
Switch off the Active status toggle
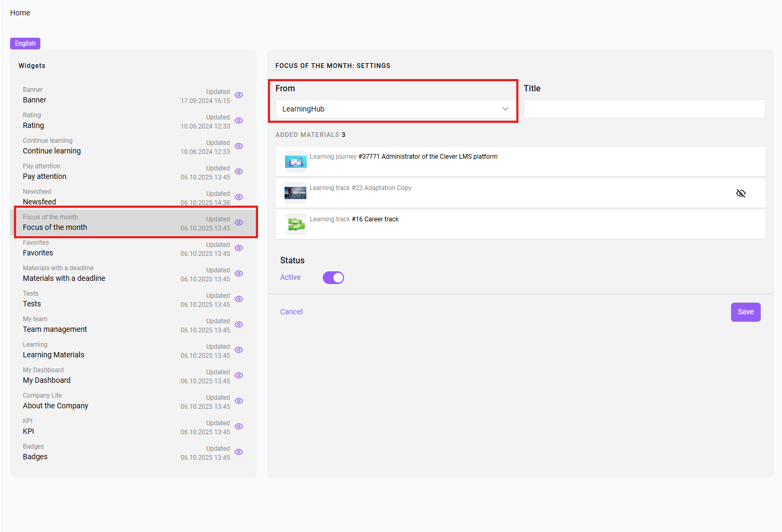click(x=333, y=278)
